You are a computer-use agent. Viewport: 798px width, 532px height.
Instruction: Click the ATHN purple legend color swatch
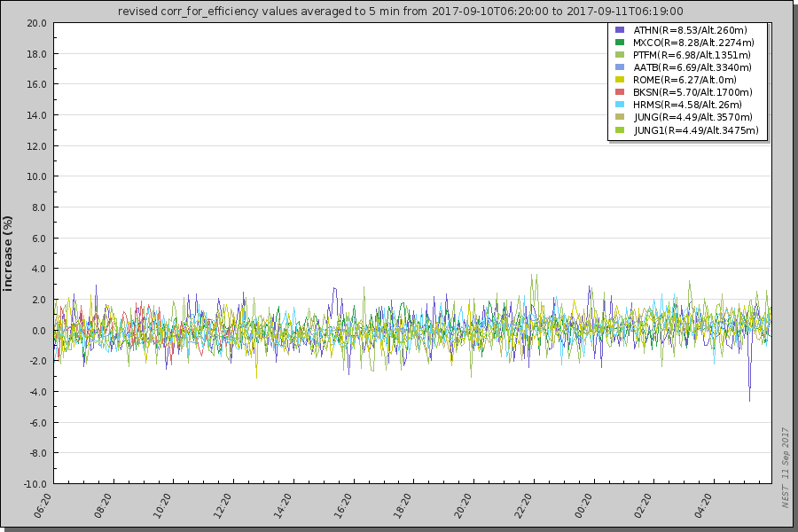tap(620, 30)
